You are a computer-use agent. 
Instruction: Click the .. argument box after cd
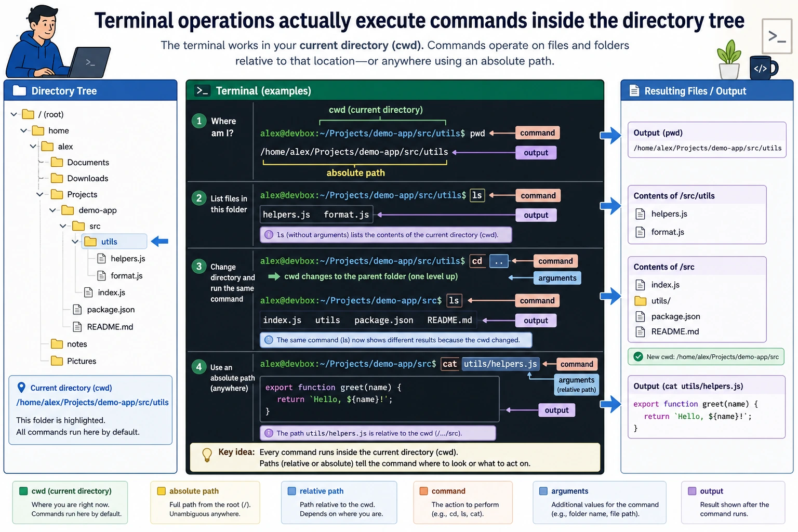click(x=498, y=261)
